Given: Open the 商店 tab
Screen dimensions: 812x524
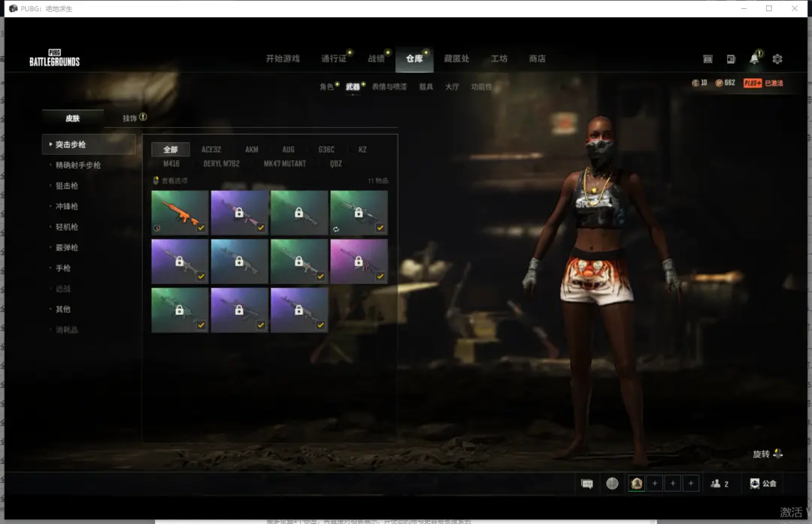Looking at the screenshot, I should pyautogui.click(x=537, y=59).
